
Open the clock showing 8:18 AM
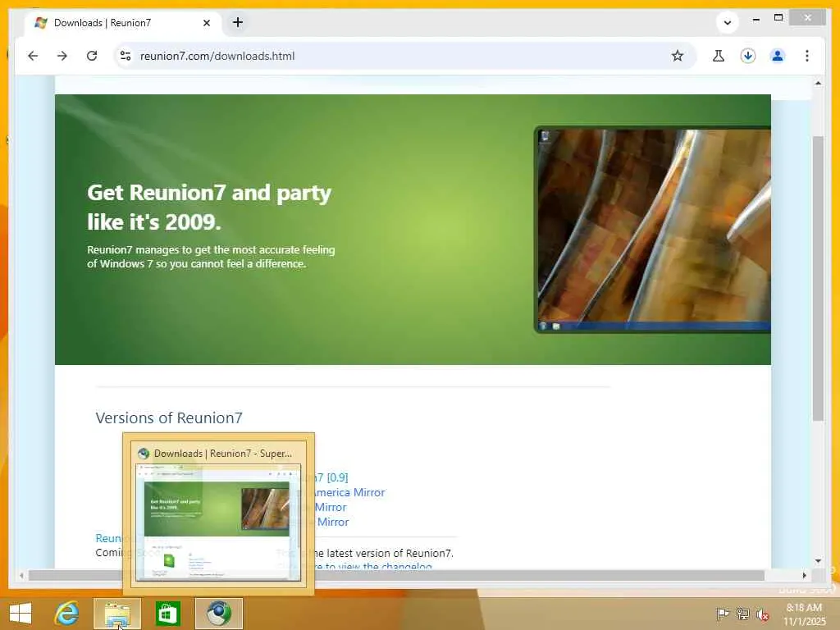click(804, 614)
